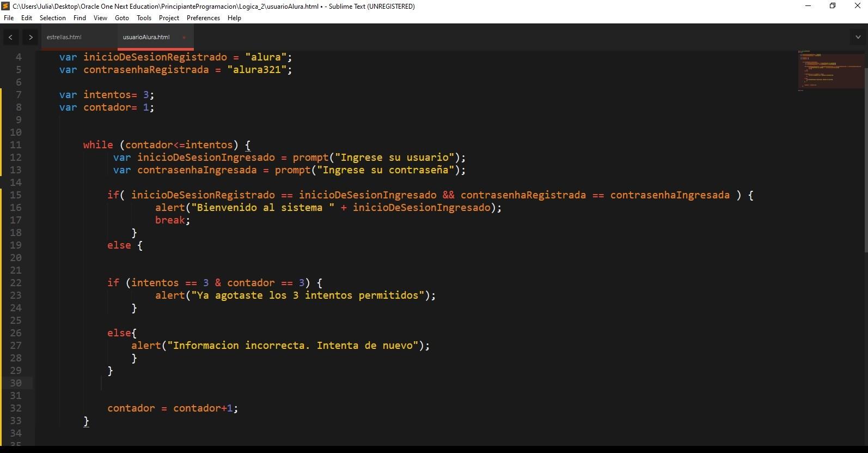Click Sublime Text app icon in title bar

pyautogui.click(x=5, y=6)
